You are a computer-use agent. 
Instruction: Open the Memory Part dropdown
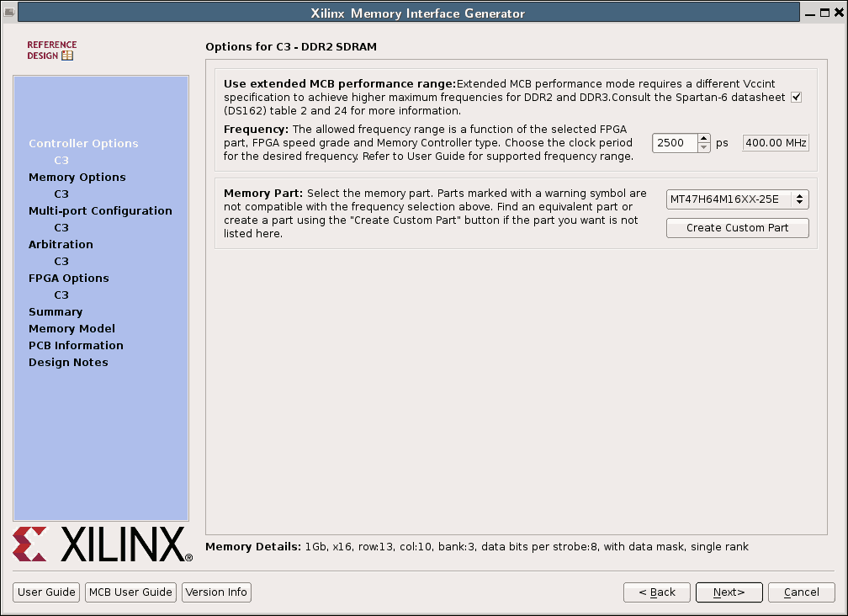(737, 199)
